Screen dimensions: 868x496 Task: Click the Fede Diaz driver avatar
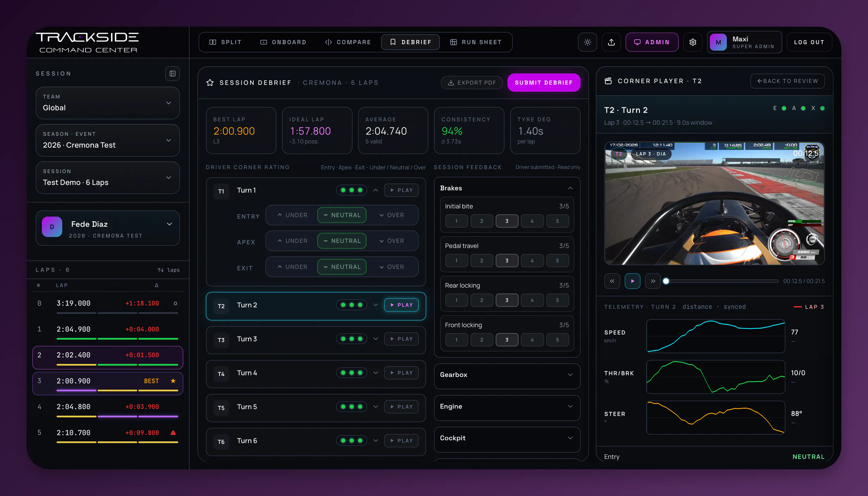click(x=52, y=227)
